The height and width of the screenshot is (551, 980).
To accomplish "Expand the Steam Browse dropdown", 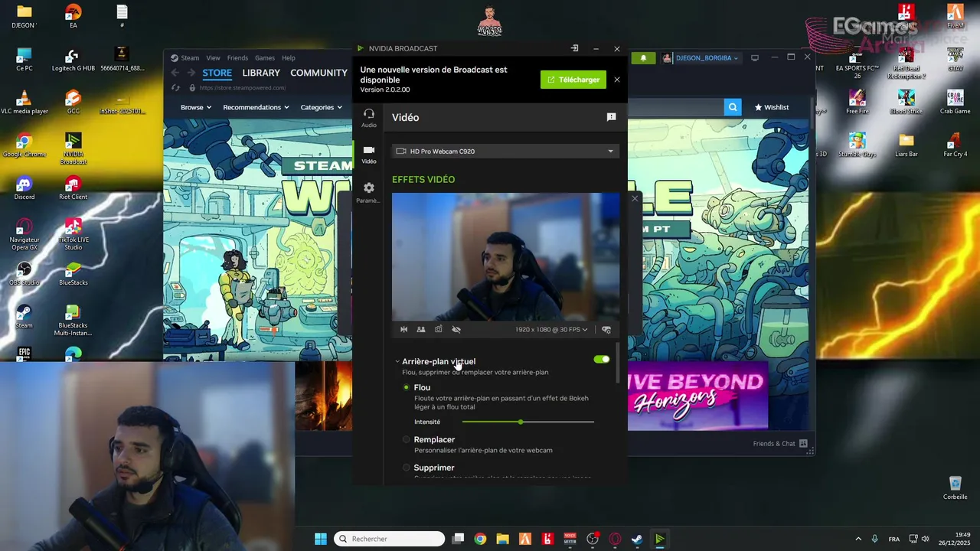I will coord(196,107).
